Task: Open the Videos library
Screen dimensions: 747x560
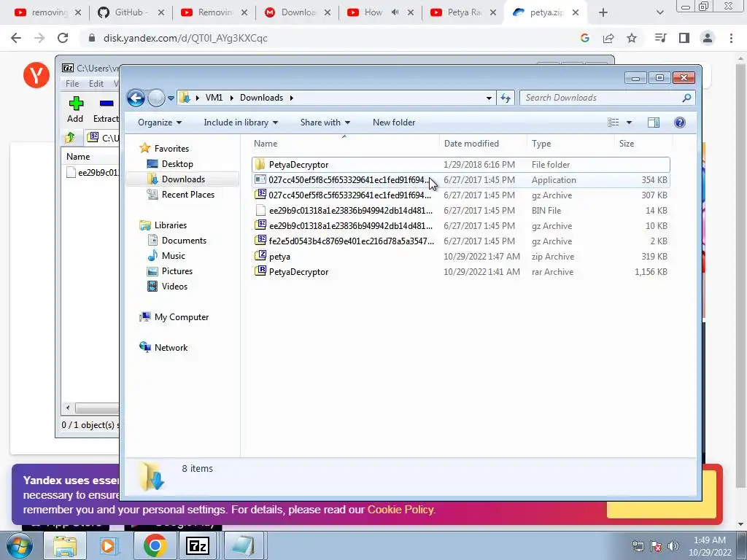Action: point(174,286)
